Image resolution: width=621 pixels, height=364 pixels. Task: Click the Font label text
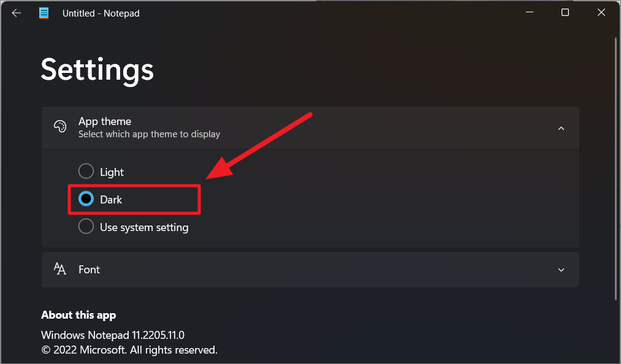coord(89,270)
